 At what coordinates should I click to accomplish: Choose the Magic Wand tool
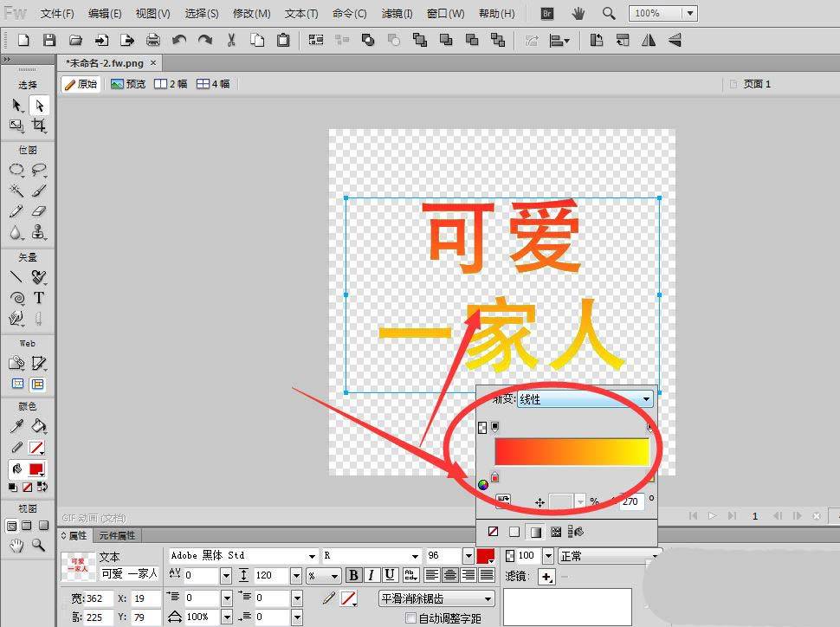coord(16,191)
